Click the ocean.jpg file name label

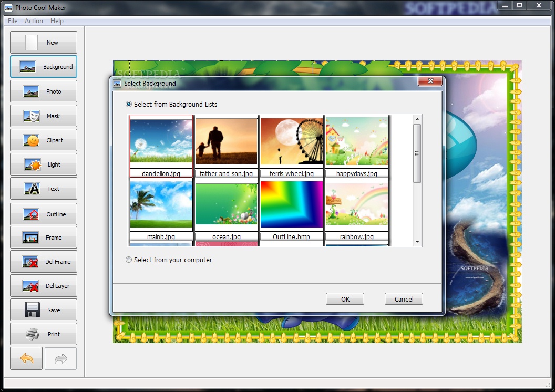coord(227,236)
